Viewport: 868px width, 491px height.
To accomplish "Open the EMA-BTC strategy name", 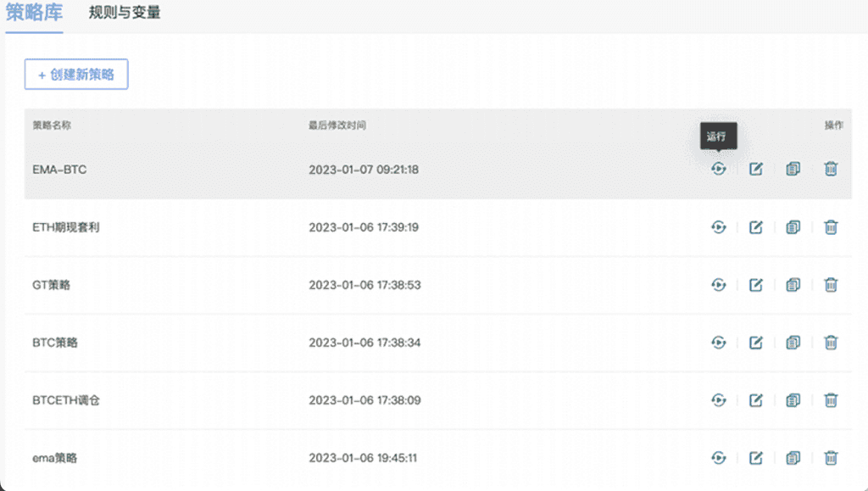I will click(x=59, y=170).
